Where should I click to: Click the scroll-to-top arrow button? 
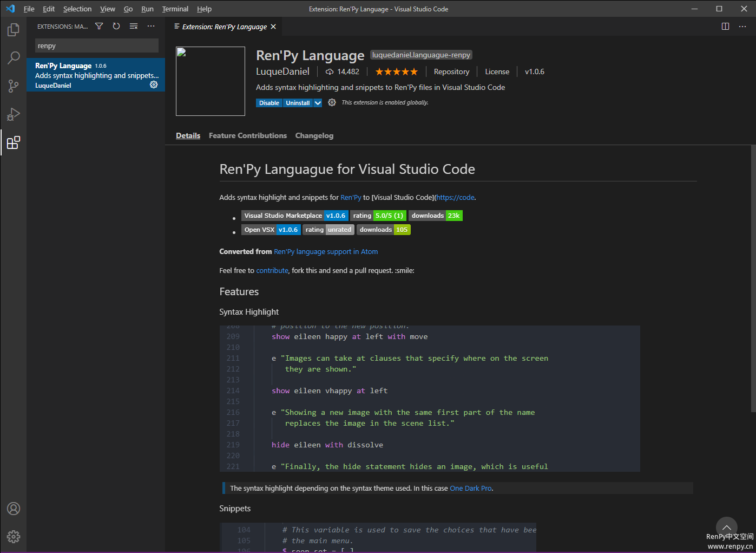coord(727,528)
